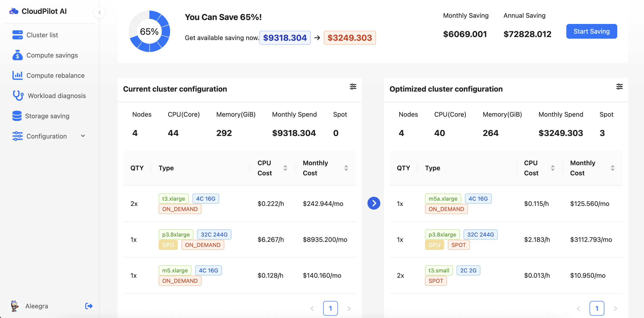Click the Workload diagnosis stethoscope icon
The height and width of the screenshot is (318, 644).
coord(18,95)
